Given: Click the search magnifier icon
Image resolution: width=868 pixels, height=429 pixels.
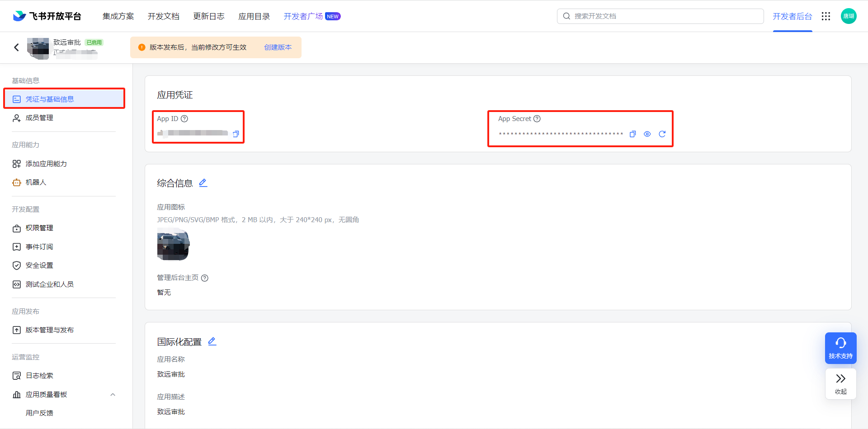Looking at the screenshot, I should tap(566, 16).
